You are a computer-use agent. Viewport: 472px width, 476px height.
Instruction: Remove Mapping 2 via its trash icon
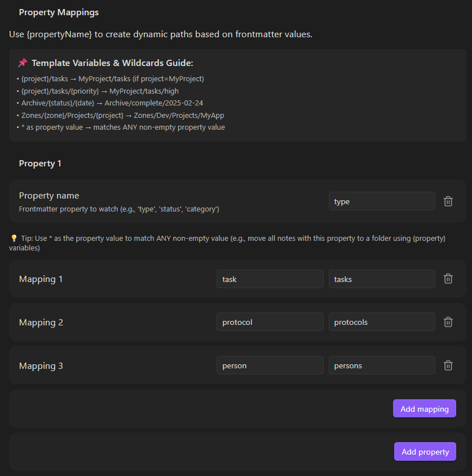point(448,322)
